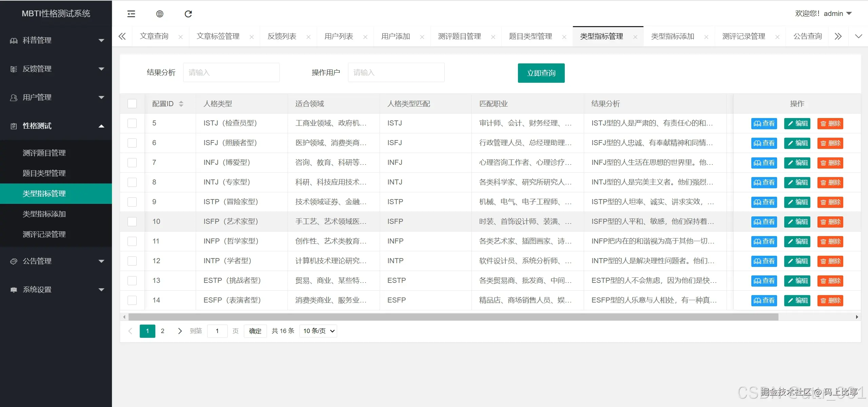
Task: Expand the 系统设置 sidebar menu
Action: [56, 290]
